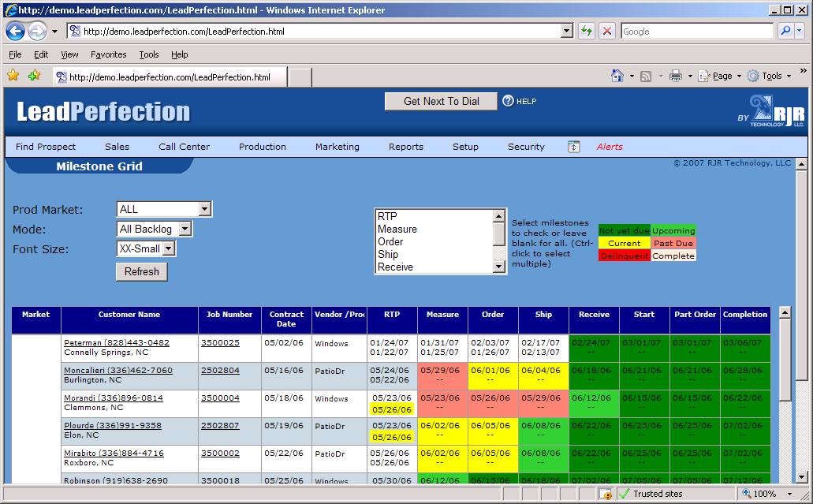Open the Marketing menu
Viewport: 813px width, 504px height.
(337, 147)
